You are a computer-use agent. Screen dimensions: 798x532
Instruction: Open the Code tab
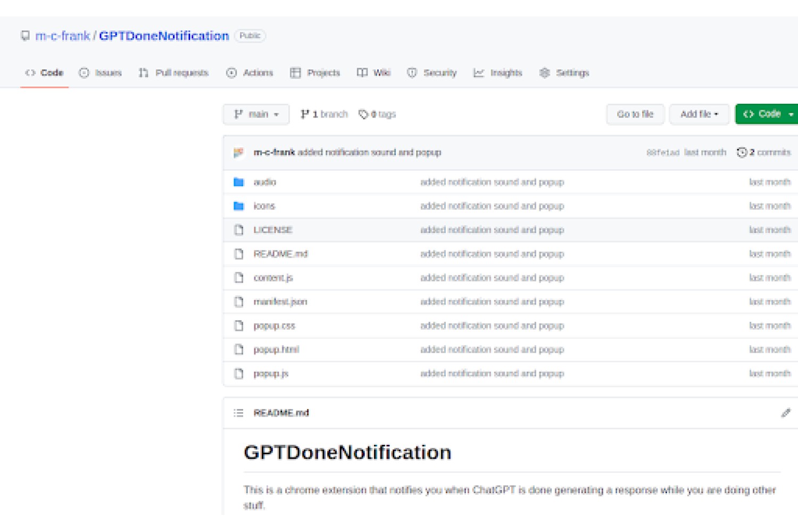coord(44,73)
